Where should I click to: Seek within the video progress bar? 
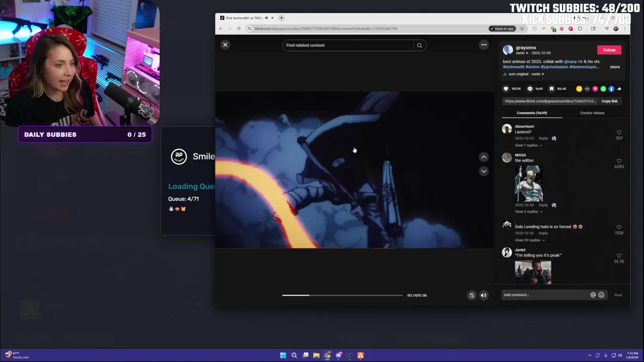coord(342,295)
